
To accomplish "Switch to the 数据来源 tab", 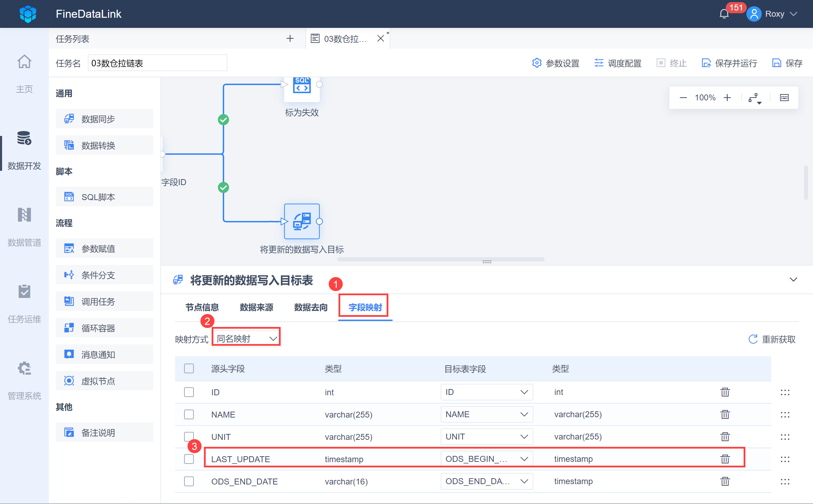I will pos(256,307).
